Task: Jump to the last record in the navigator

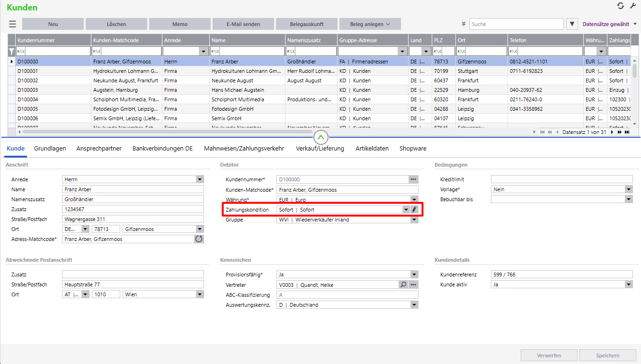Action: coord(627,132)
